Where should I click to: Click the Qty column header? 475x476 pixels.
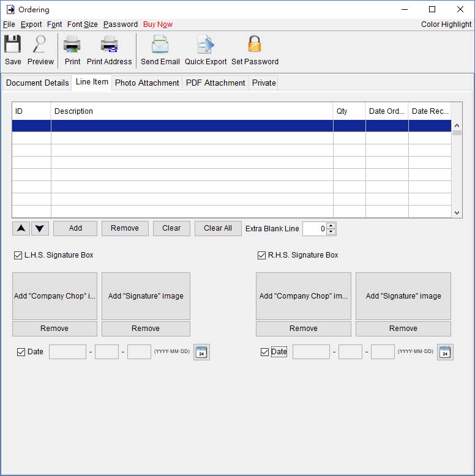[x=350, y=111]
